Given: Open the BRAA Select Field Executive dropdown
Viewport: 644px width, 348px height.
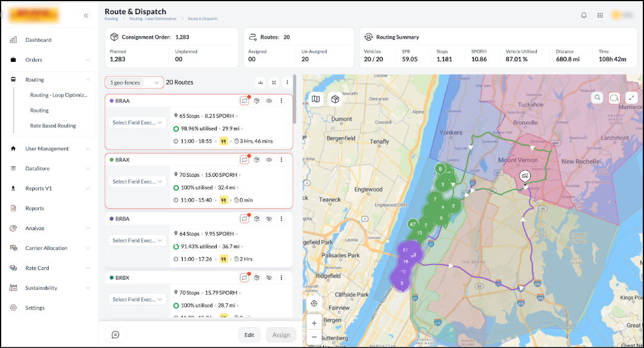Looking at the screenshot, I should tap(137, 123).
